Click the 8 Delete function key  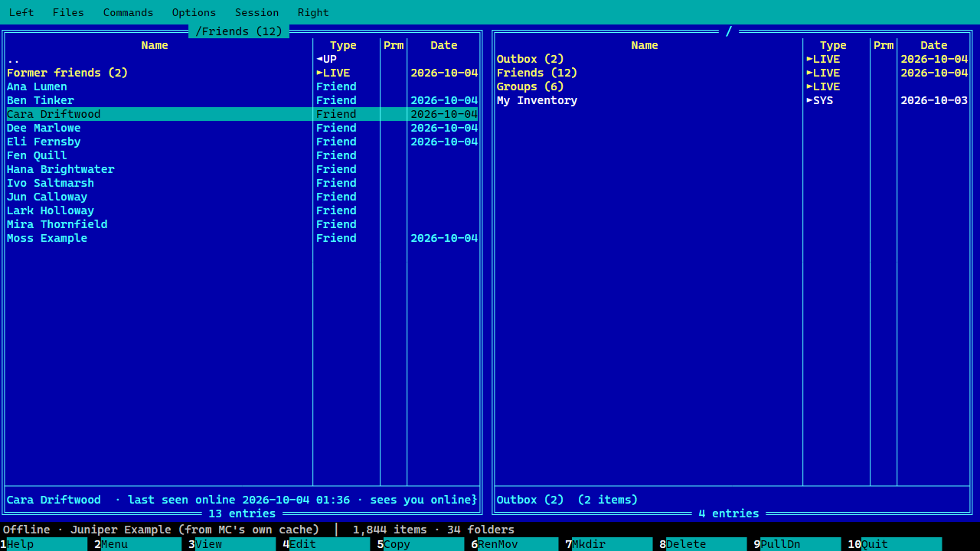point(703,544)
